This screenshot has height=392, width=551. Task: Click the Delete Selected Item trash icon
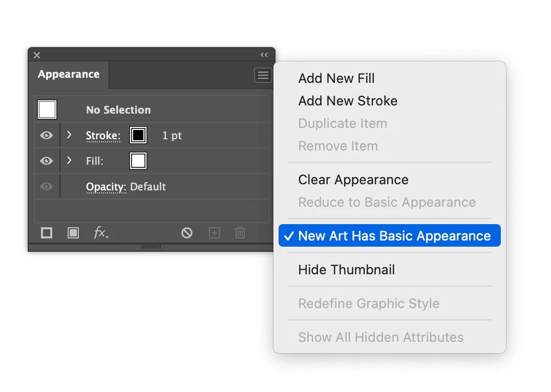[240, 232]
